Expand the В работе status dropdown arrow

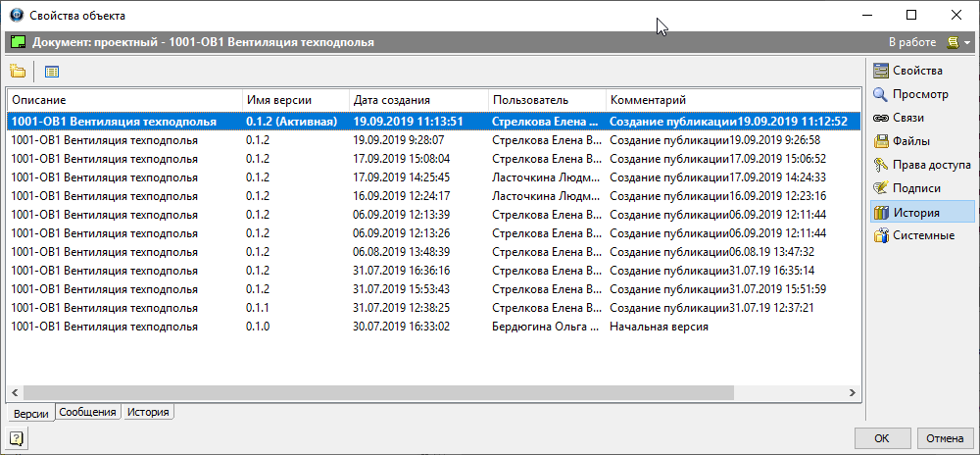pyautogui.click(x=967, y=43)
